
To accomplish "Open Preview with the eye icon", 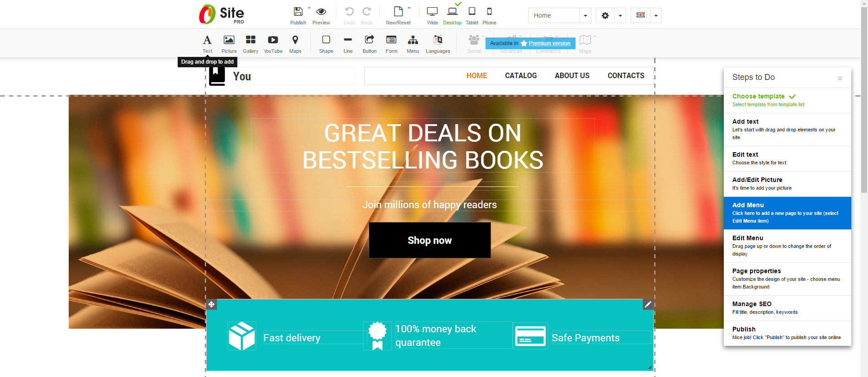I will point(321,12).
